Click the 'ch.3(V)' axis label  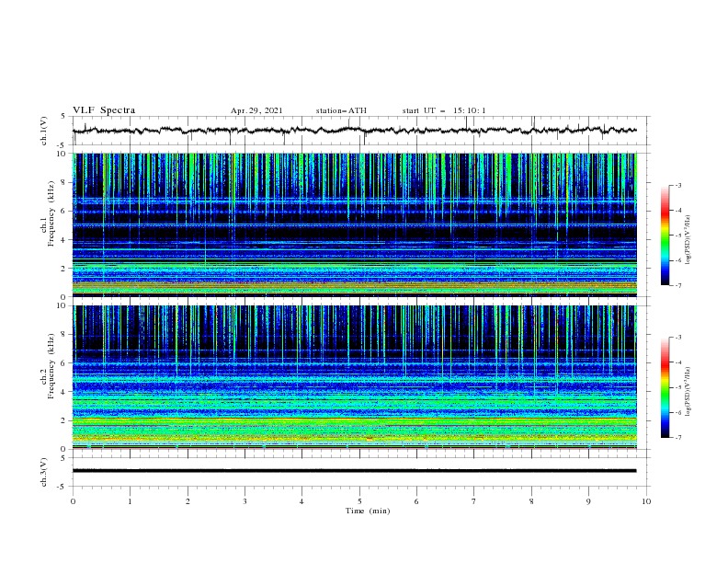pyautogui.click(x=44, y=472)
